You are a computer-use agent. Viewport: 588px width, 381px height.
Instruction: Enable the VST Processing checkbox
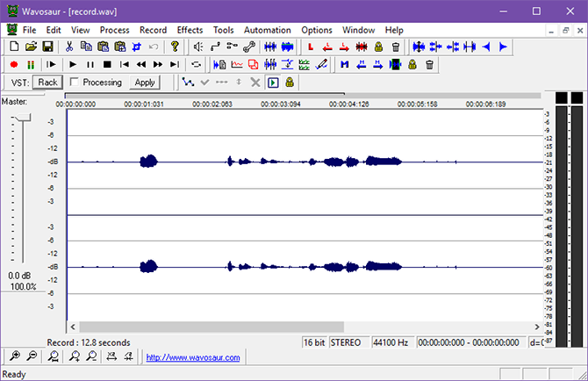pyautogui.click(x=75, y=83)
